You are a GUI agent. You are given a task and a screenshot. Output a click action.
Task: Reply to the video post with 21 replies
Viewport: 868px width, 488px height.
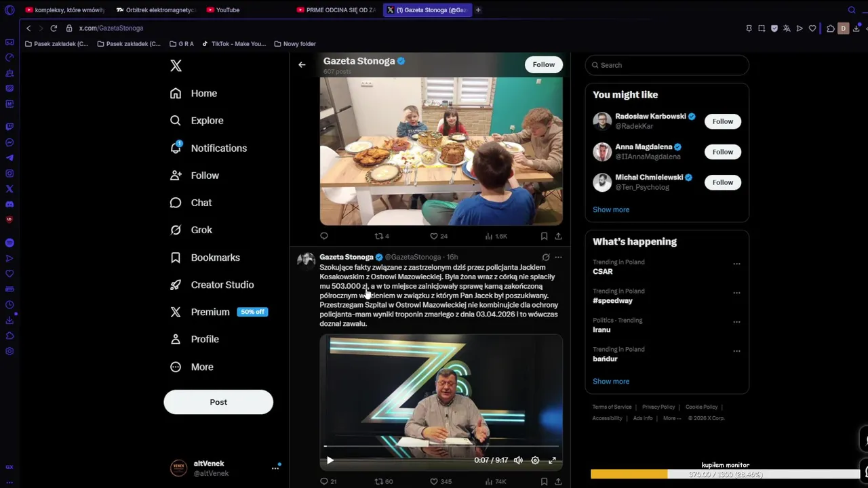328,482
